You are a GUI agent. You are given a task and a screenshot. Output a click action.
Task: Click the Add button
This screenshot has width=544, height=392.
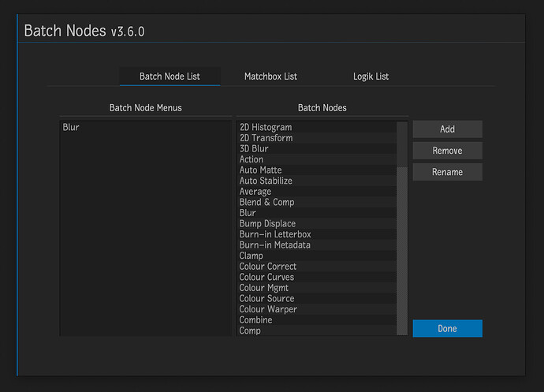447,129
